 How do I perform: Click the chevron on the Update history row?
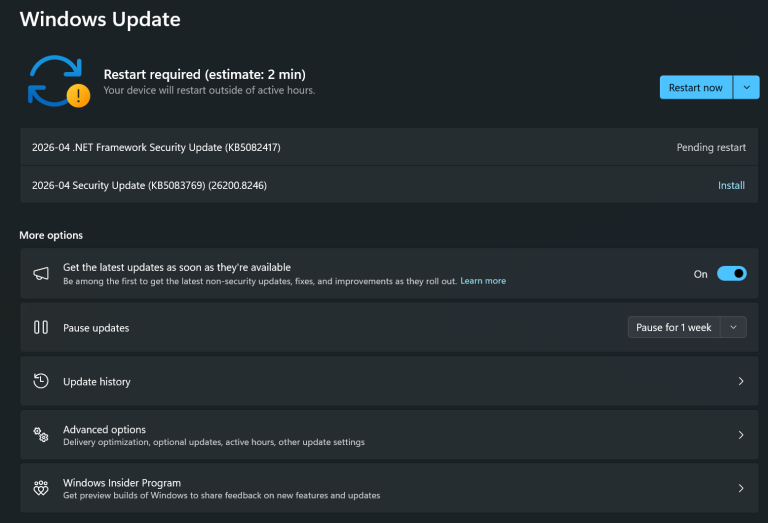point(741,381)
